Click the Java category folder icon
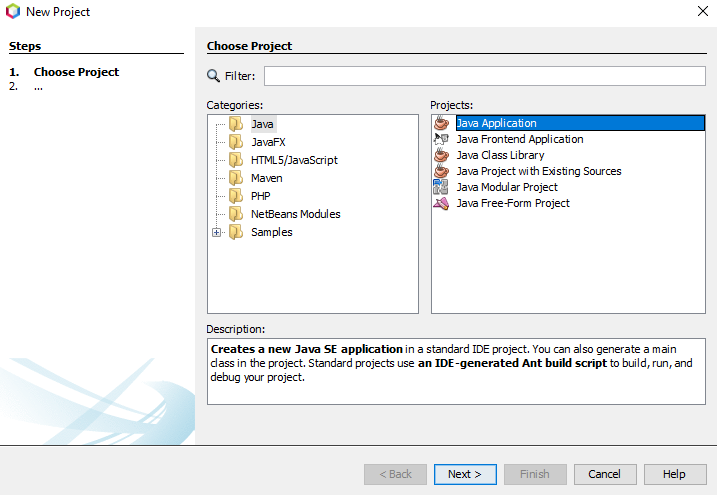 (x=236, y=124)
